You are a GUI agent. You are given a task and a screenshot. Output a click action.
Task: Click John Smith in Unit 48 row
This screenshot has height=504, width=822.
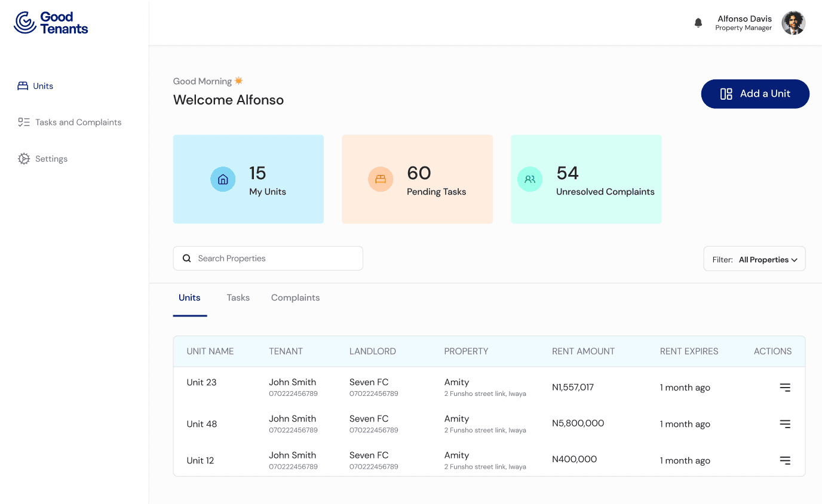click(x=292, y=419)
